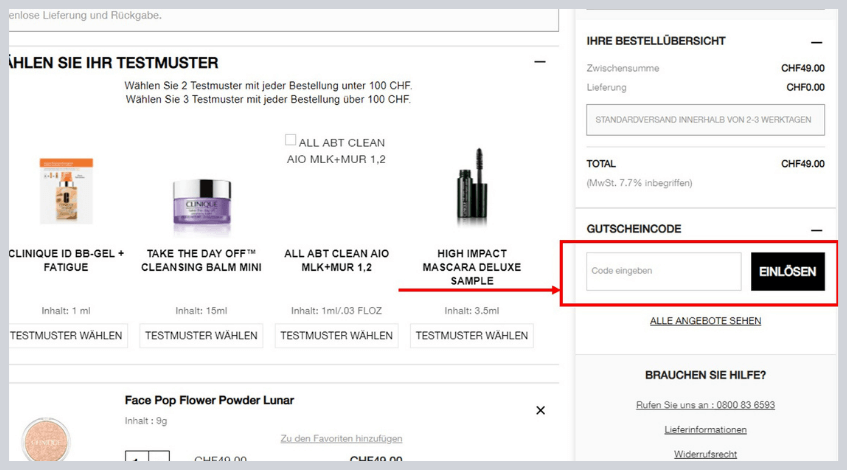Open the Alle Angebote Sehen link
The width and height of the screenshot is (847, 470).
tap(705, 321)
